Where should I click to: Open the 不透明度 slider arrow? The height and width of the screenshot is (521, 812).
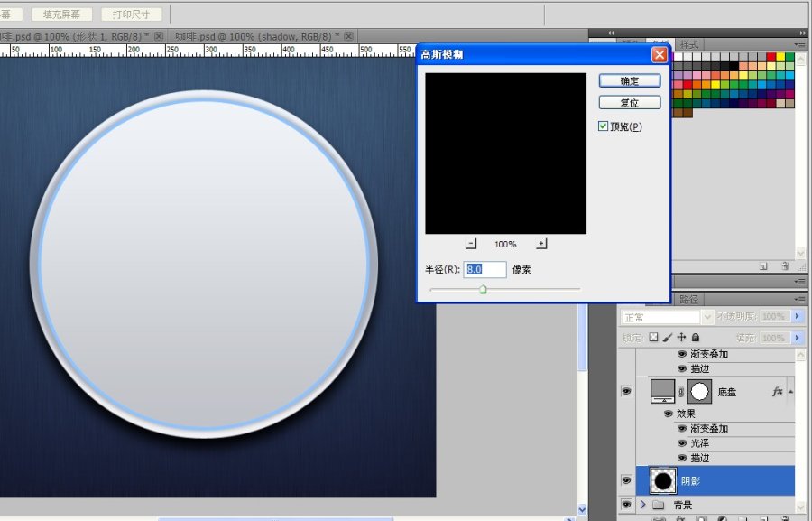point(798,316)
